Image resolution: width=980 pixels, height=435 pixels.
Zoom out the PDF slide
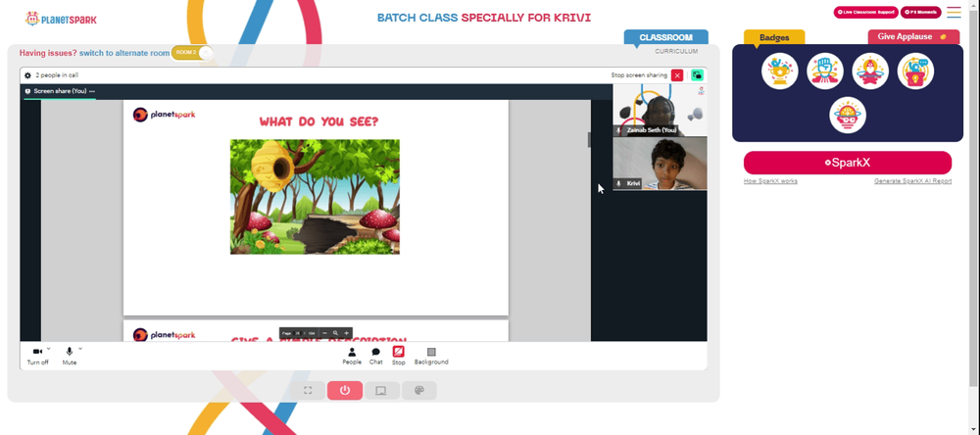[x=324, y=334]
